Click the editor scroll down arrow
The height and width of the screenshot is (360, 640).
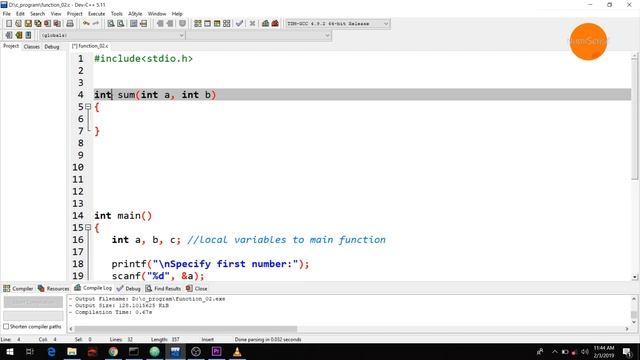click(635, 277)
